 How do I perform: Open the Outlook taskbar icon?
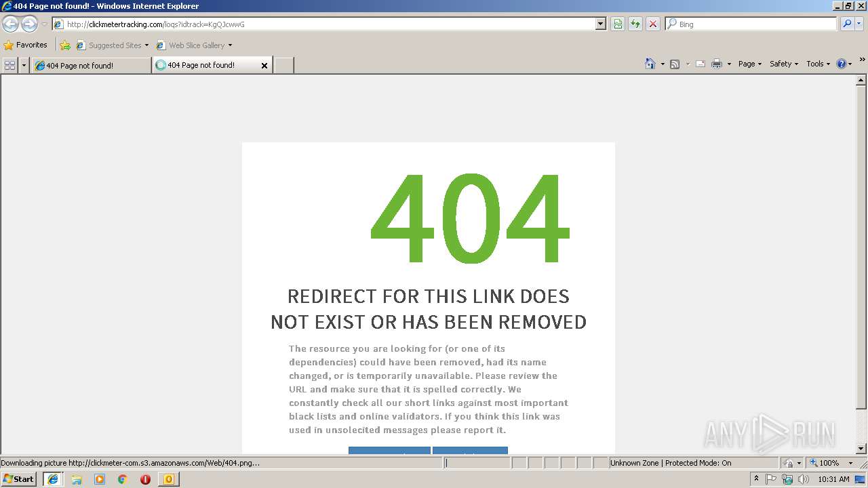point(168,479)
